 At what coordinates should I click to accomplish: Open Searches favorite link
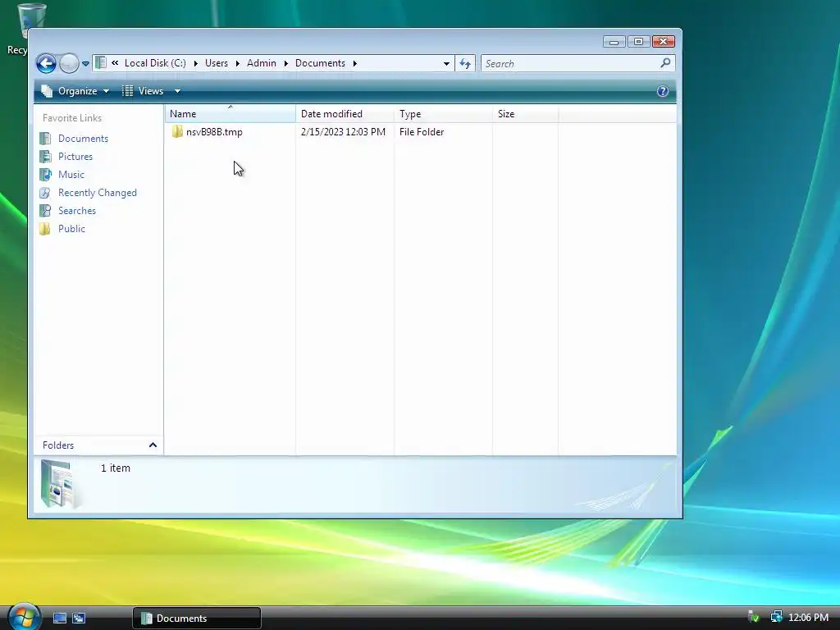pos(77,211)
